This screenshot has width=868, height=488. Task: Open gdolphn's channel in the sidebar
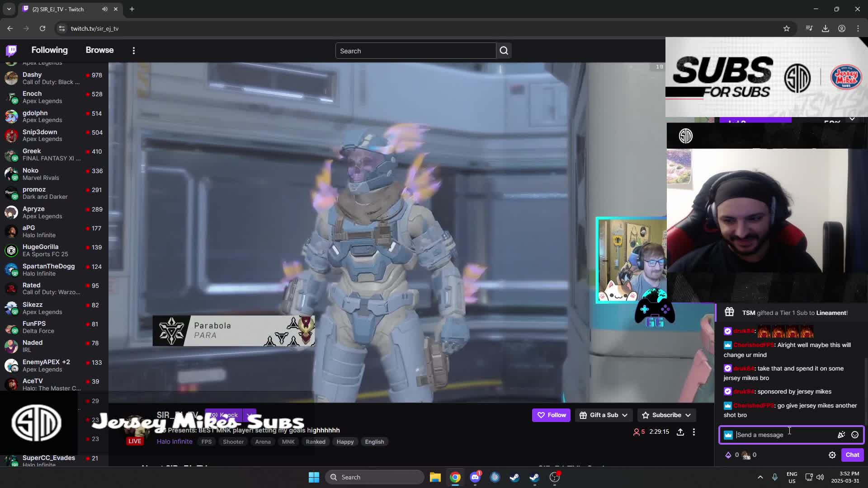pos(54,116)
